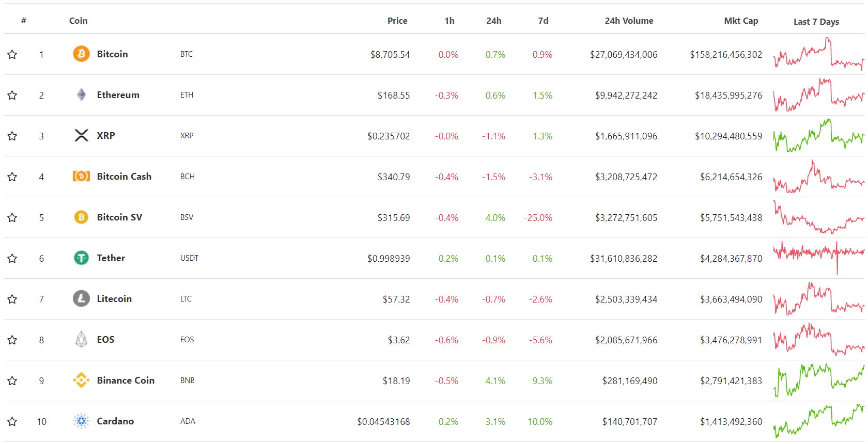Click the ADA ticker symbol

[x=188, y=421]
